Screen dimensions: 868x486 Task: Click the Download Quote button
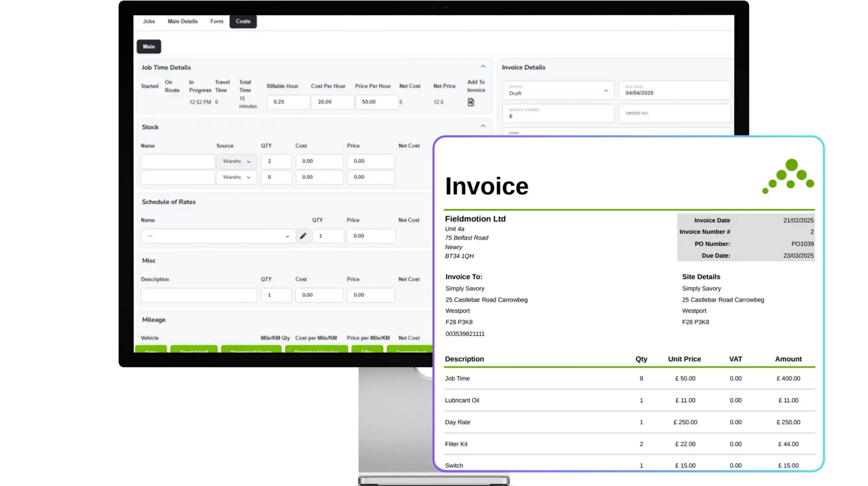[x=251, y=349]
